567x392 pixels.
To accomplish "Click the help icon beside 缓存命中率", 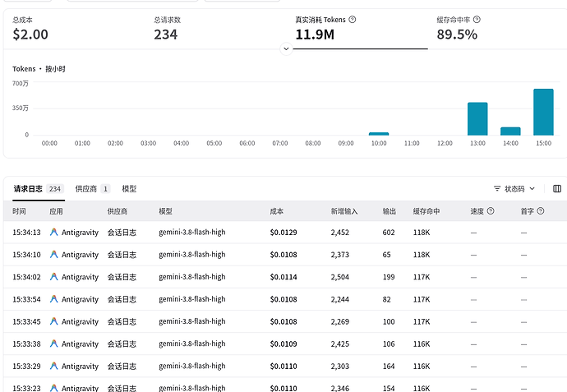I will [x=477, y=20].
